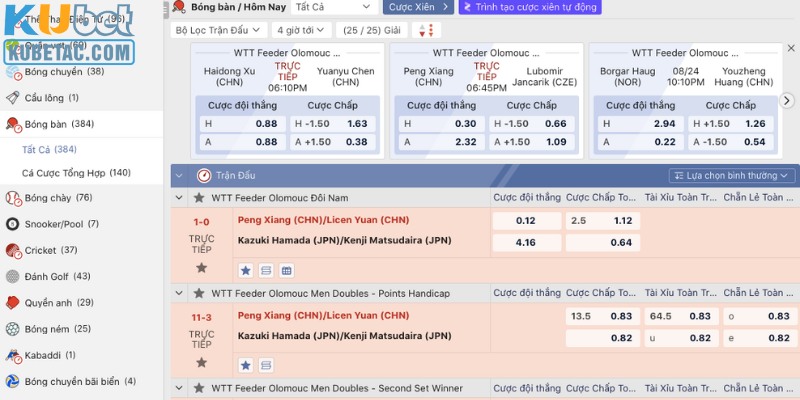Image resolution: width=800 pixels, height=400 pixels.
Task: Collapse Men Doubles Second Set Winner group
Action: point(179,388)
